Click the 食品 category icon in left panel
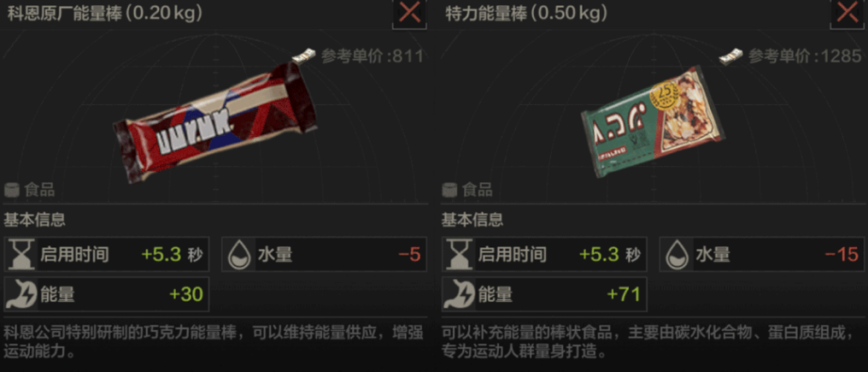The height and width of the screenshot is (372, 868). (x=12, y=190)
